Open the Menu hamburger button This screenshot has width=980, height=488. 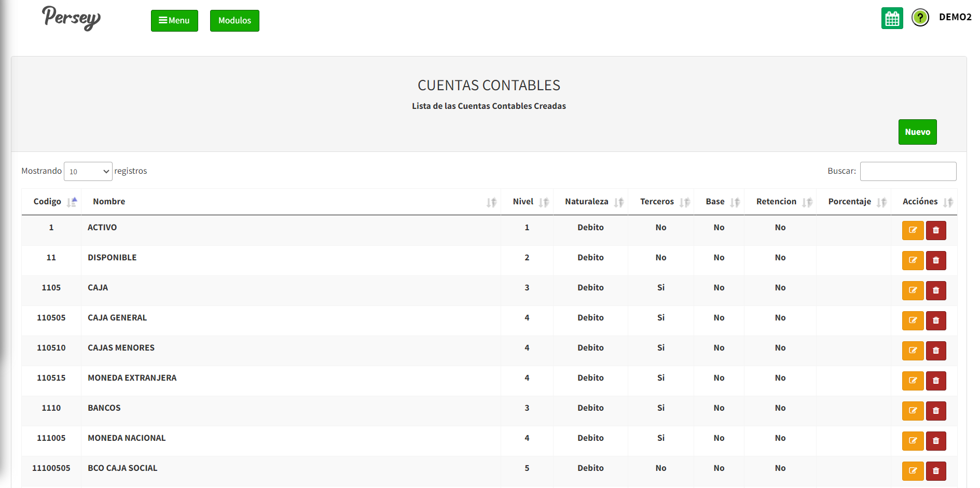click(174, 21)
